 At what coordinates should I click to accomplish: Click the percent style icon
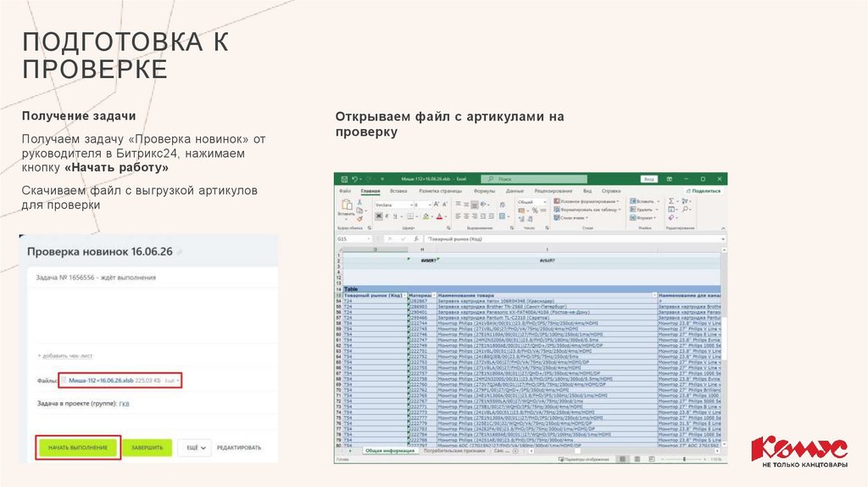tap(536, 210)
